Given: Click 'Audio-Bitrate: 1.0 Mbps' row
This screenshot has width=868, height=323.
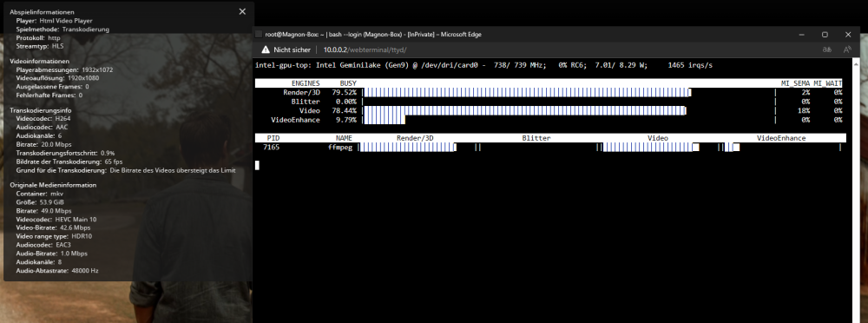Looking at the screenshot, I should point(52,254).
